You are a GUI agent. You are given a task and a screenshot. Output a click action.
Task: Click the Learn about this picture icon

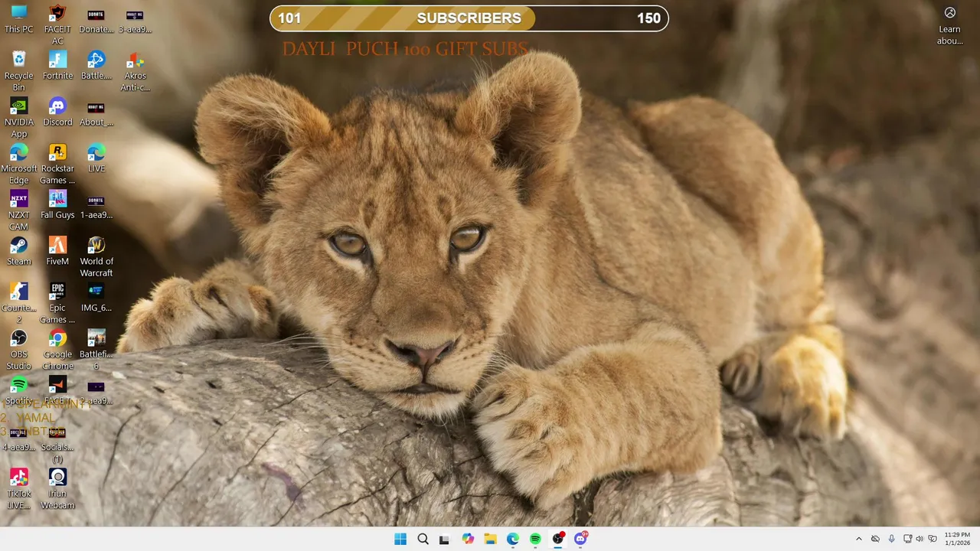coord(949,25)
